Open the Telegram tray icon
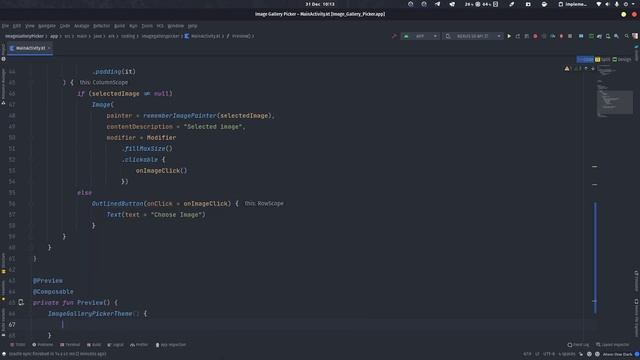This screenshot has height=360, width=640. click(x=438, y=4)
